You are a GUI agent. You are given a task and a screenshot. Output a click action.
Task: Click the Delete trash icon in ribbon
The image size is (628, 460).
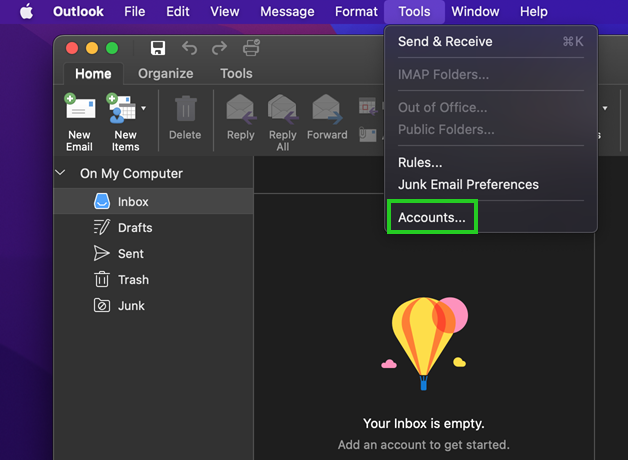coord(185,110)
